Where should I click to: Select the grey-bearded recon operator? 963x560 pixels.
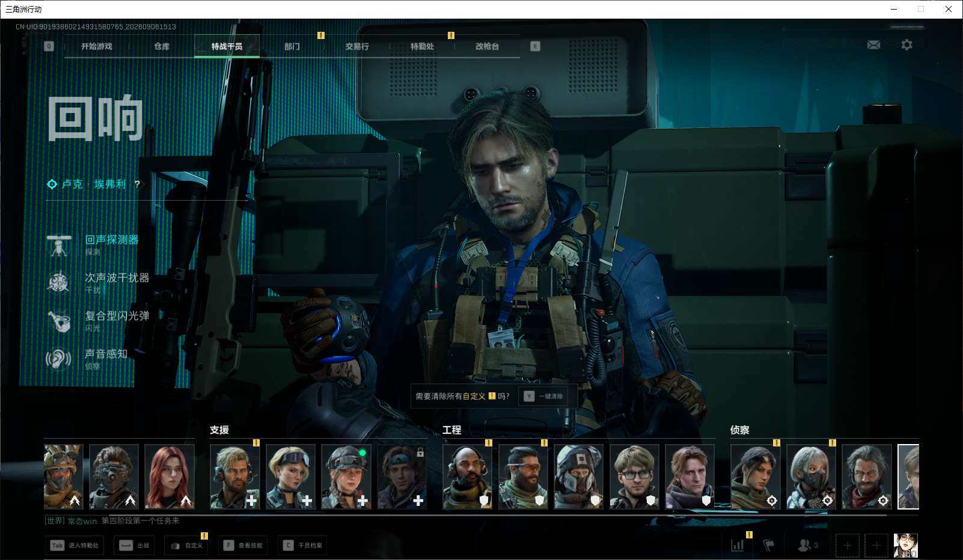[x=867, y=477]
